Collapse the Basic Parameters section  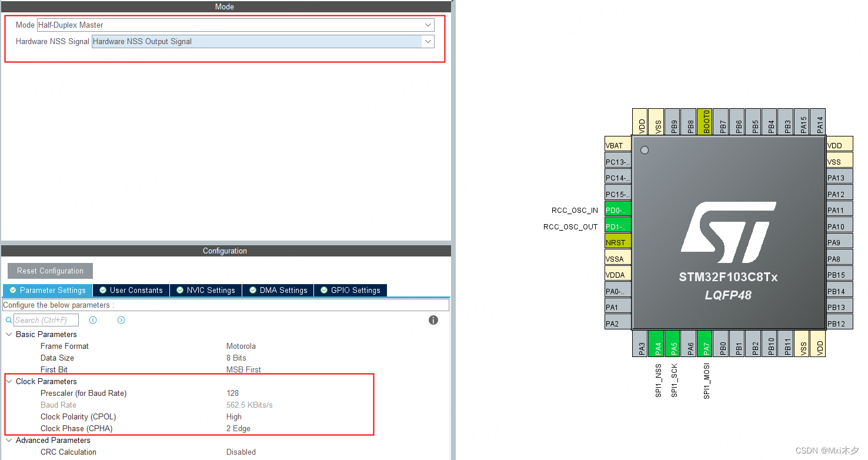coord(9,334)
